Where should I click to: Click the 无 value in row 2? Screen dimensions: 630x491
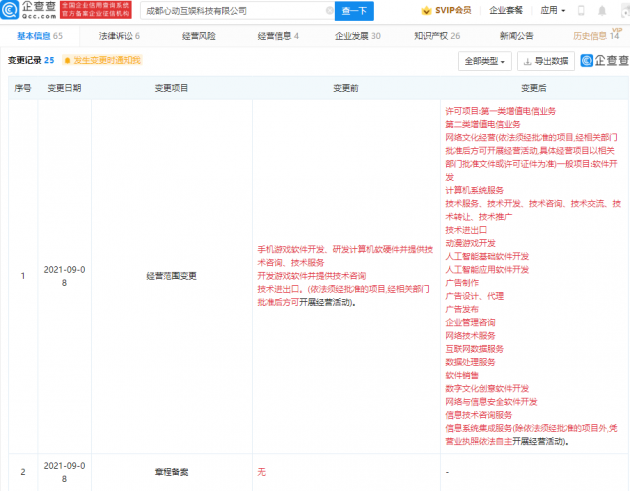coord(262,472)
